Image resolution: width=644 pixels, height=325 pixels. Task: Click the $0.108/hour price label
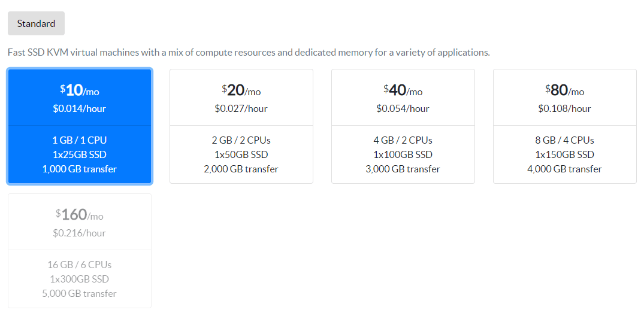565,109
